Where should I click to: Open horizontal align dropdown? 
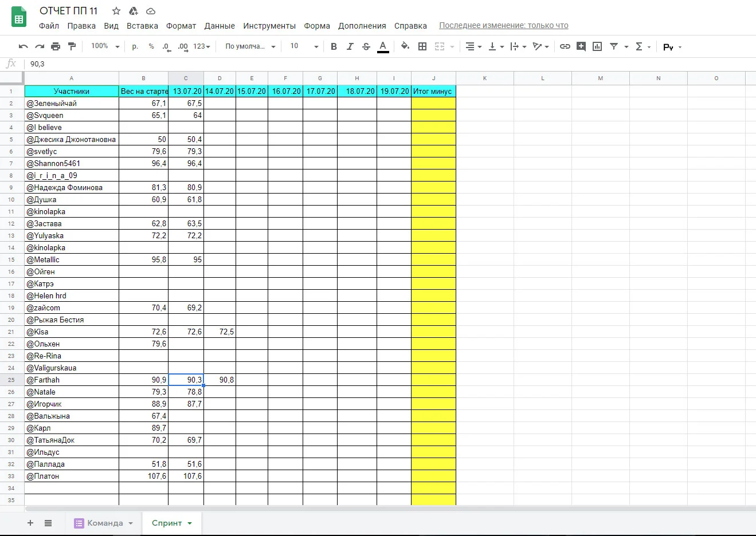pyautogui.click(x=473, y=46)
